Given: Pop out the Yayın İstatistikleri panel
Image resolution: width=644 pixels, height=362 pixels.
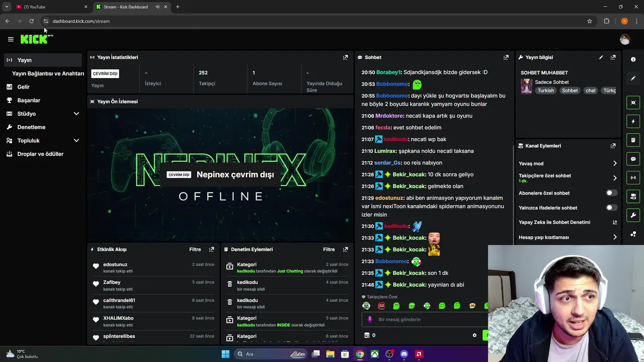Looking at the screenshot, I should 345,57.
